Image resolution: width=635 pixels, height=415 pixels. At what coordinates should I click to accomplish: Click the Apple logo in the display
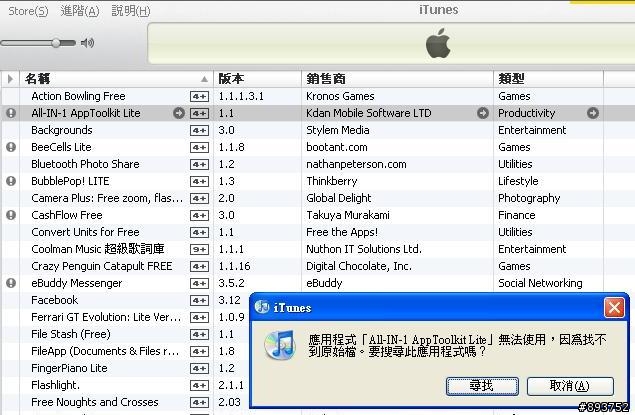[x=438, y=43]
